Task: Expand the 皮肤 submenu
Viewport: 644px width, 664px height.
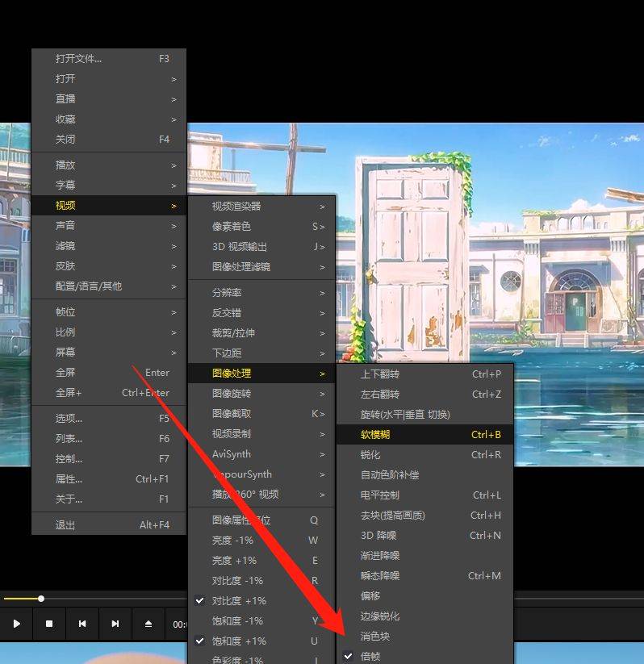Action: click(x=109, y=266)
